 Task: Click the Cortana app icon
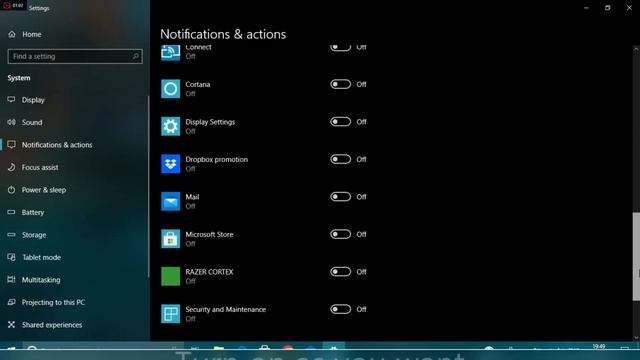click(170, 89)
